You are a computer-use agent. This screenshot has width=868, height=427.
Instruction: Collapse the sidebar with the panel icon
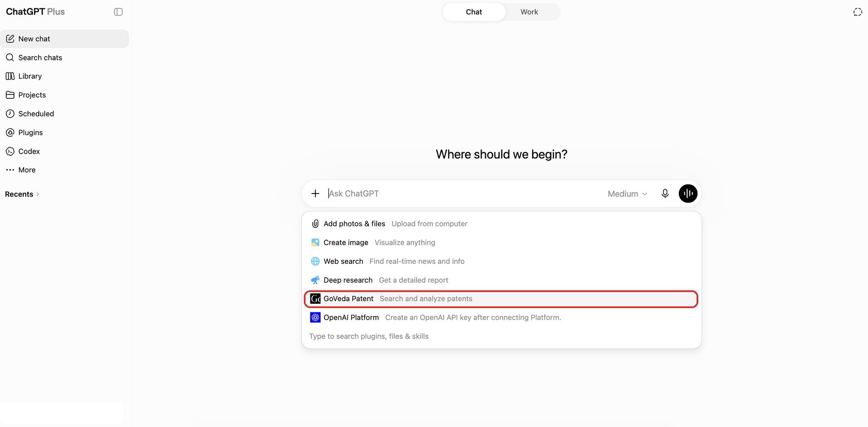tap(118, 12)
